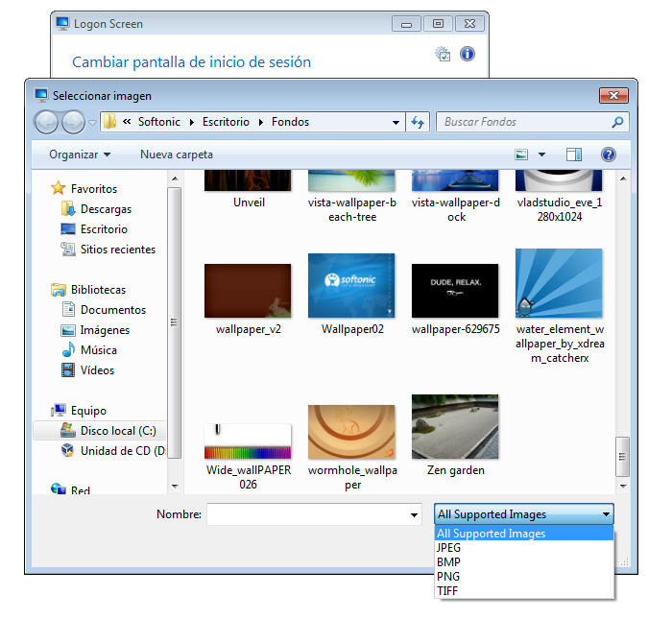Click the Nueva carpeta button
Image resolution: width=672 pixels, height=643 pixels.
177,155
